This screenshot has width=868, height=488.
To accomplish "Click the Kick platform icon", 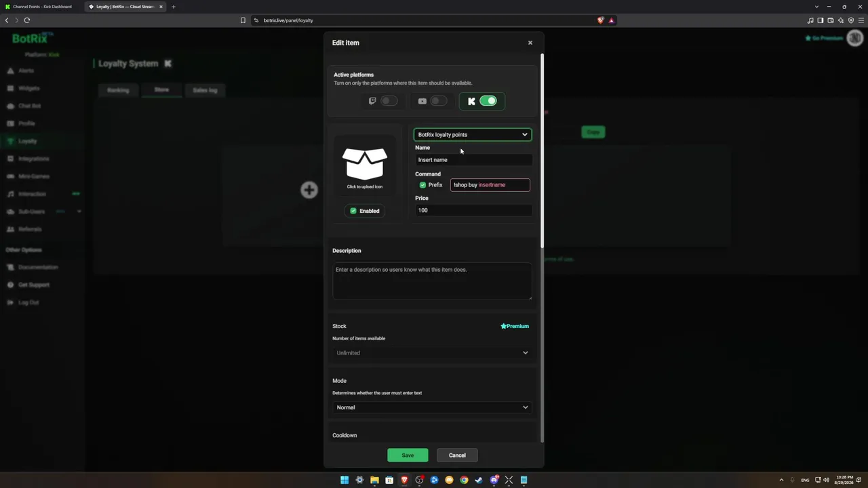I will 471,102.
